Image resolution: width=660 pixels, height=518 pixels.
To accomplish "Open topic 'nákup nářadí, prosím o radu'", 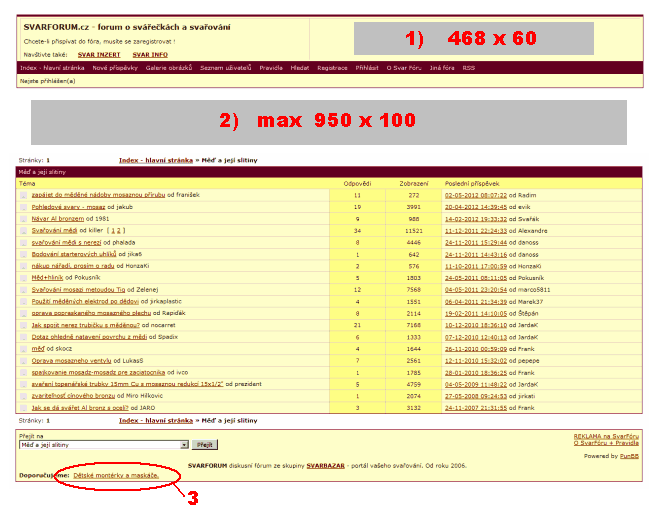I will (73, 266).
